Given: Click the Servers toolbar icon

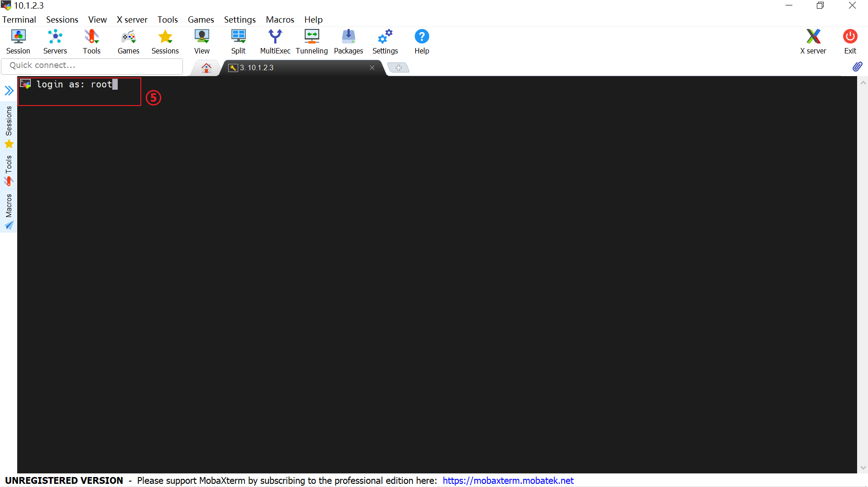Looking at the screenshot, I should pos(55,42).
